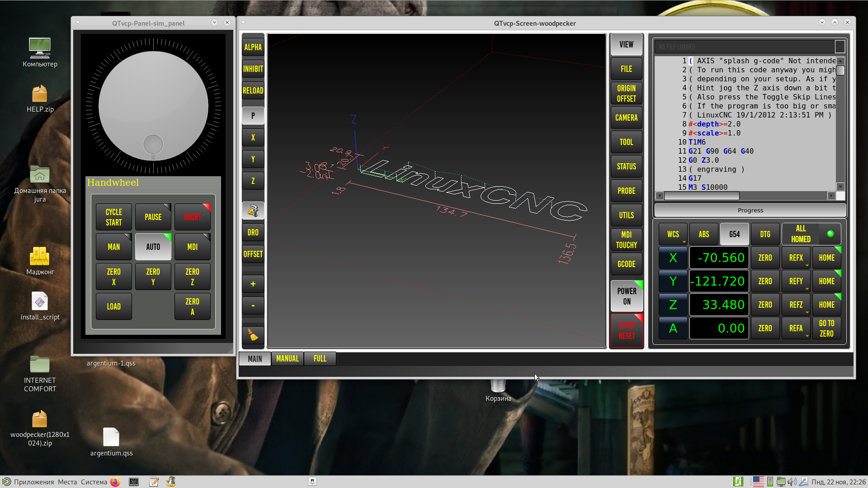868x488 pixels.
Task: Zoom in with the plus view button
Action: click(253, 284)
